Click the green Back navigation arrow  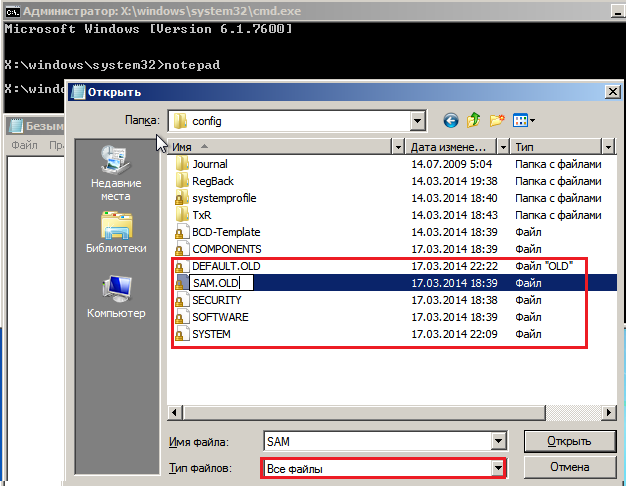(451, 121)
